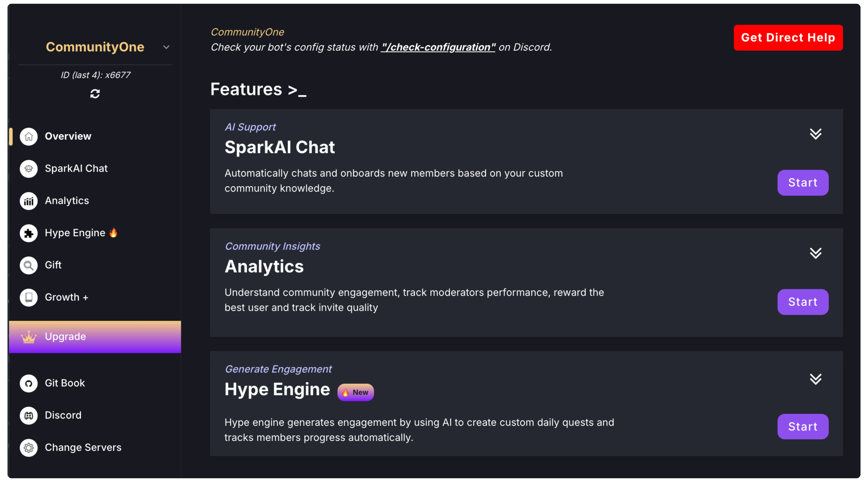Open the /check-configuration link
Viewport: 868px width, 482px height.
tap(438, 47)
